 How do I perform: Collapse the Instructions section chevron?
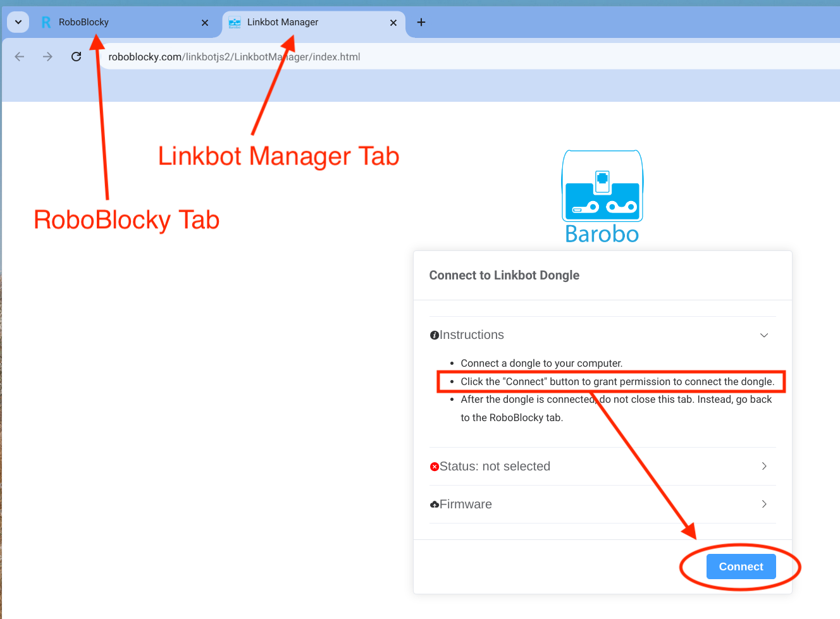764,335
